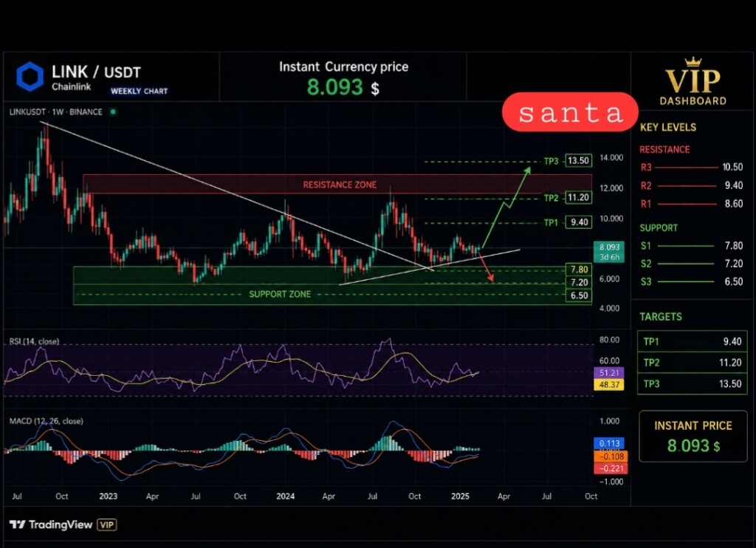The width and height of the screenshot is (756, 548).
Task: Select the WEEKLY CHART tag
Action: pos(139,91)
